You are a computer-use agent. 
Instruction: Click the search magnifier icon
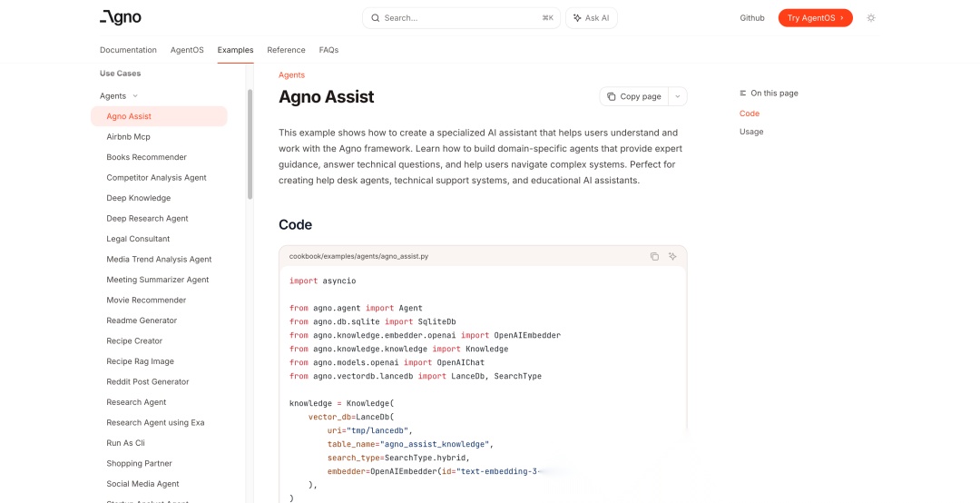pyautogui.click(x=376, y=18)
